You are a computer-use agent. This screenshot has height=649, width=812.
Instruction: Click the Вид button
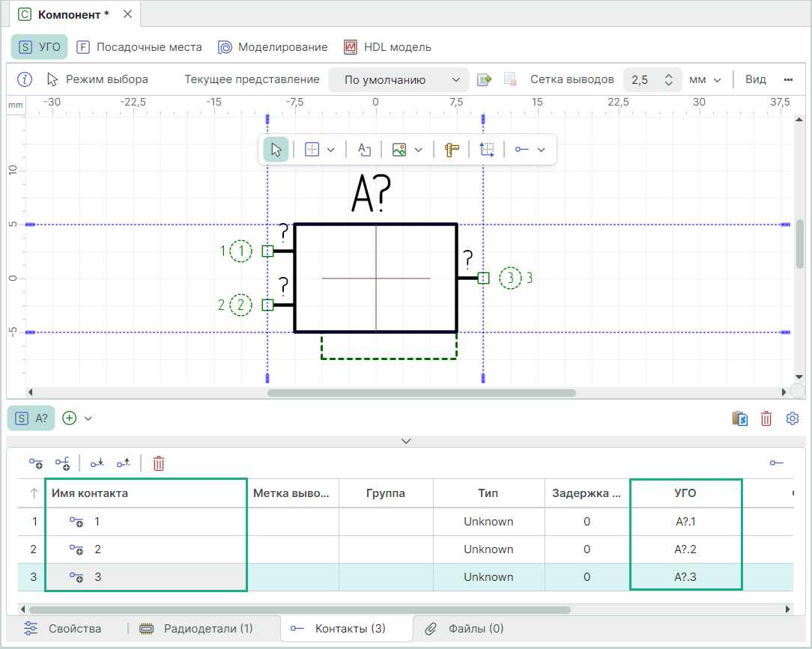click(x=756, y=79)
